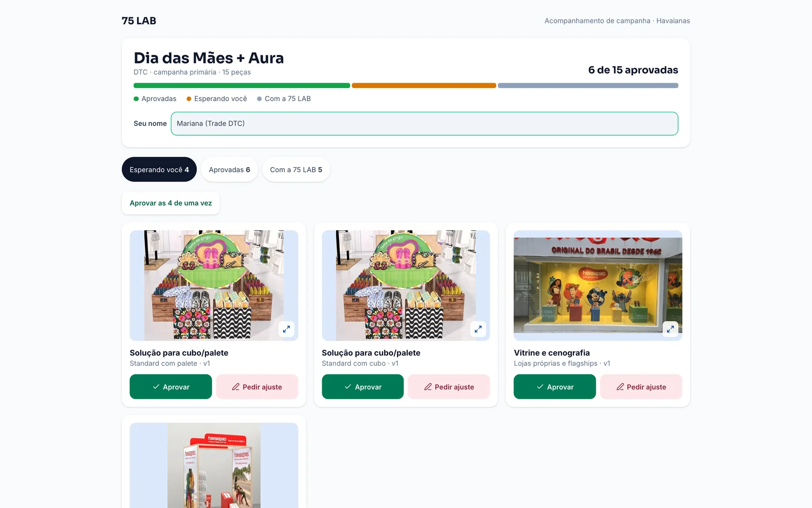812x508 pixels.
Task: Focus the Seu nome input field
Action: [x=424, y=123]
